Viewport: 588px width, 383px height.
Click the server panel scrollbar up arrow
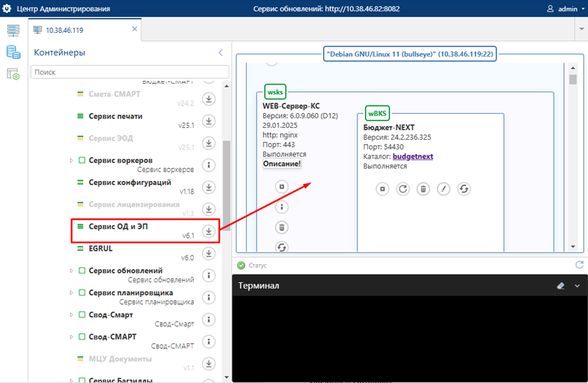(x=573, y=68)
